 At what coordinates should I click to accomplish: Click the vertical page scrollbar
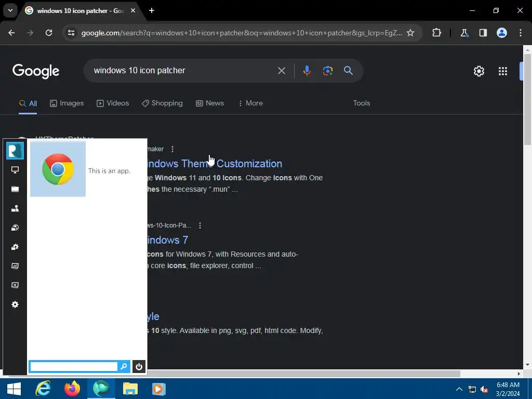coord(527,99)
